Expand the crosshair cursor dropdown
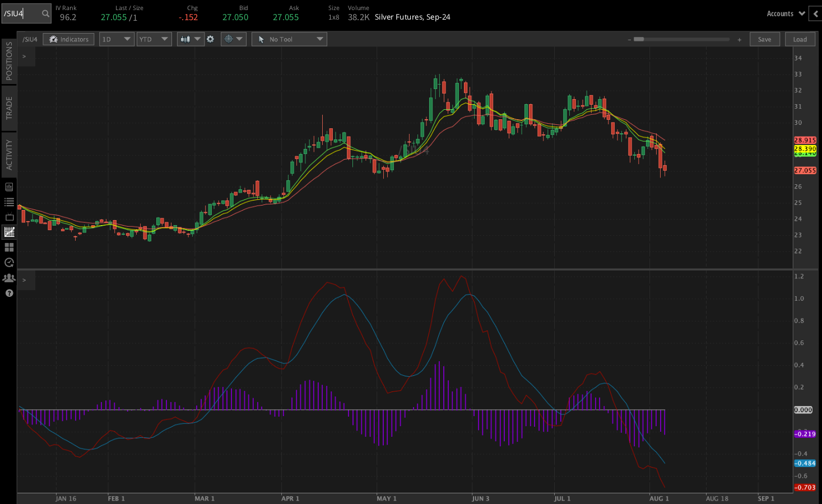This screenshot has height=504, width=822. (233, 39)
